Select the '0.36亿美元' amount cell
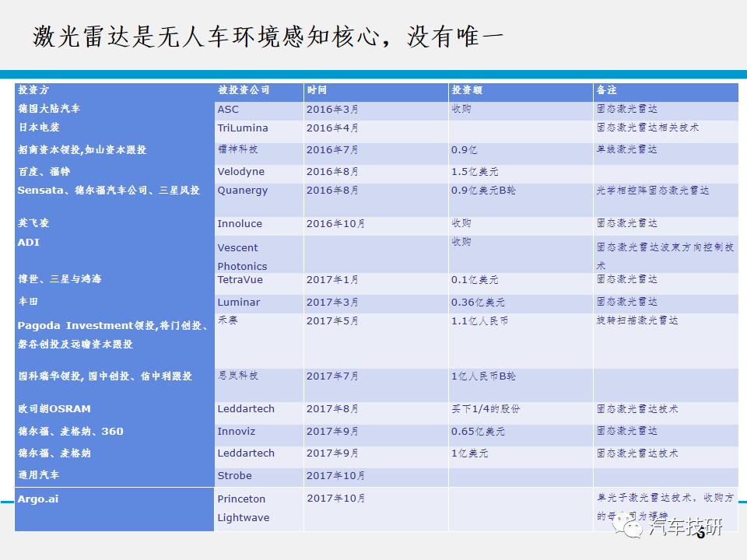The image size is (747, 560). point(521,304)
